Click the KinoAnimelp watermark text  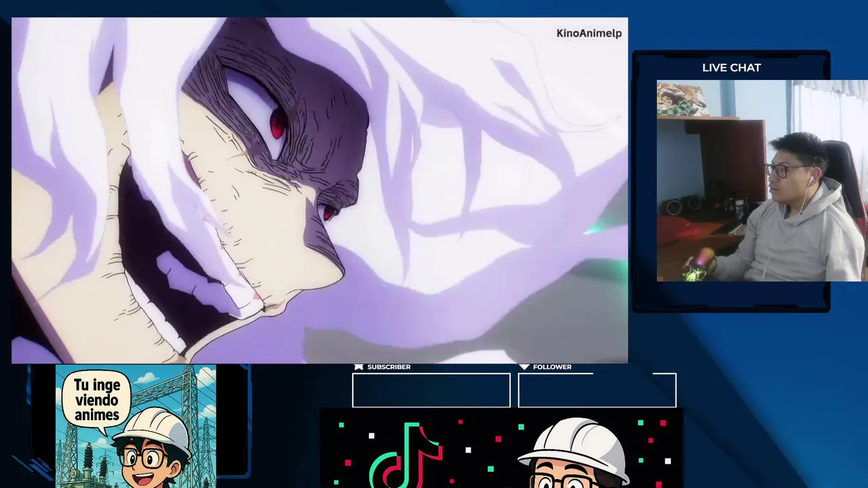click(589, 33)
